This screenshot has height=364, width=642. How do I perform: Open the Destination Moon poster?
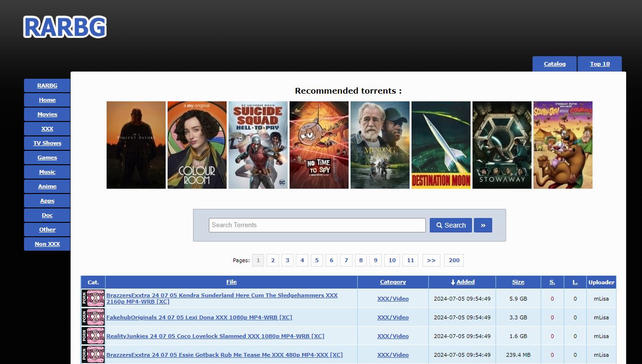441,145
